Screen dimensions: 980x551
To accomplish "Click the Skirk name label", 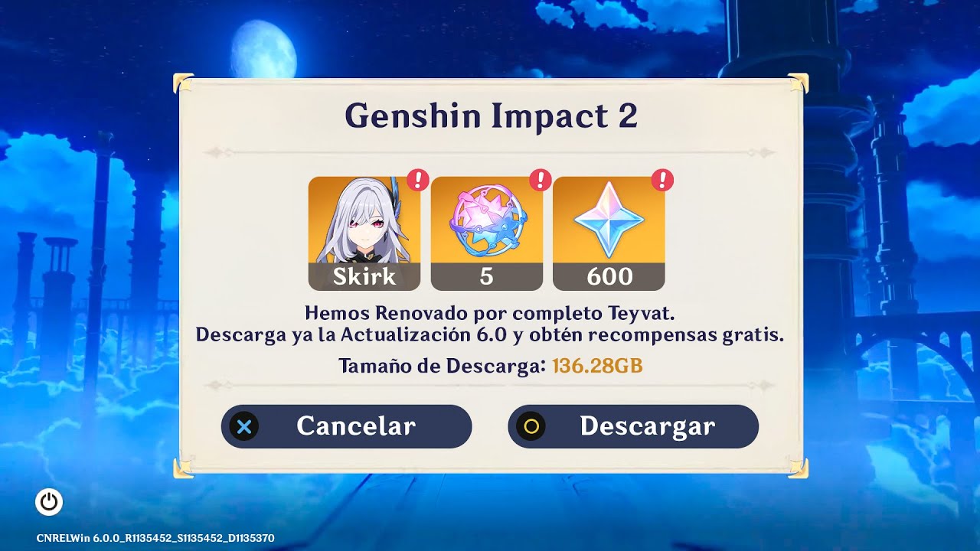I will coord(364,276).
